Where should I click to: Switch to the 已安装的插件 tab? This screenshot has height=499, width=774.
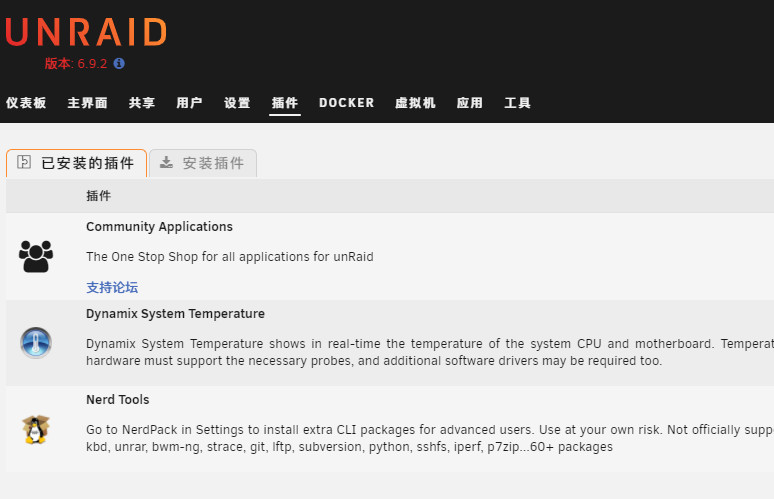[77, 163]
